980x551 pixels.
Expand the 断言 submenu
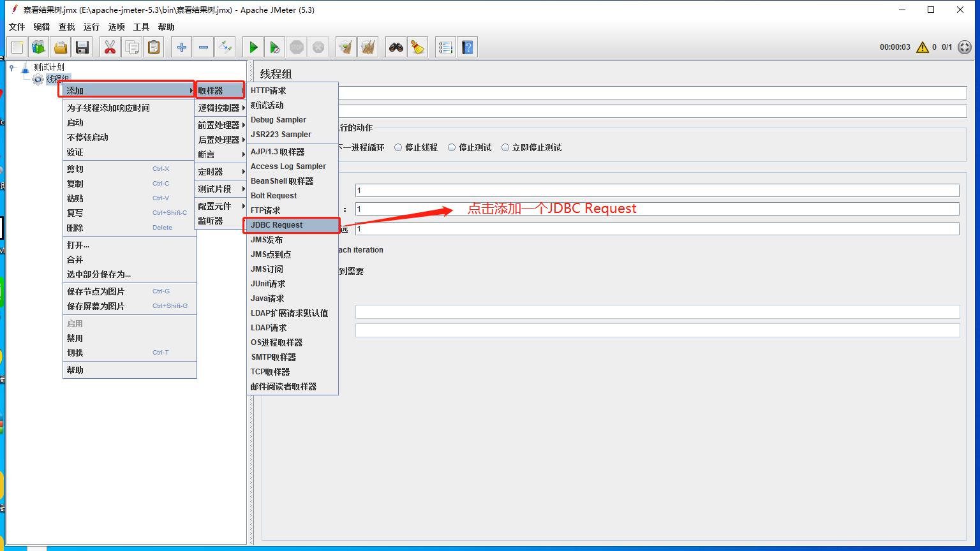(220, 154)
